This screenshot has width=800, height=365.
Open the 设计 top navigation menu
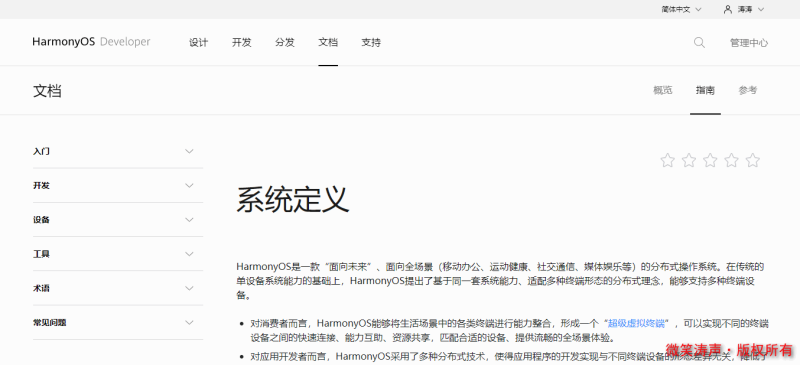198,42
